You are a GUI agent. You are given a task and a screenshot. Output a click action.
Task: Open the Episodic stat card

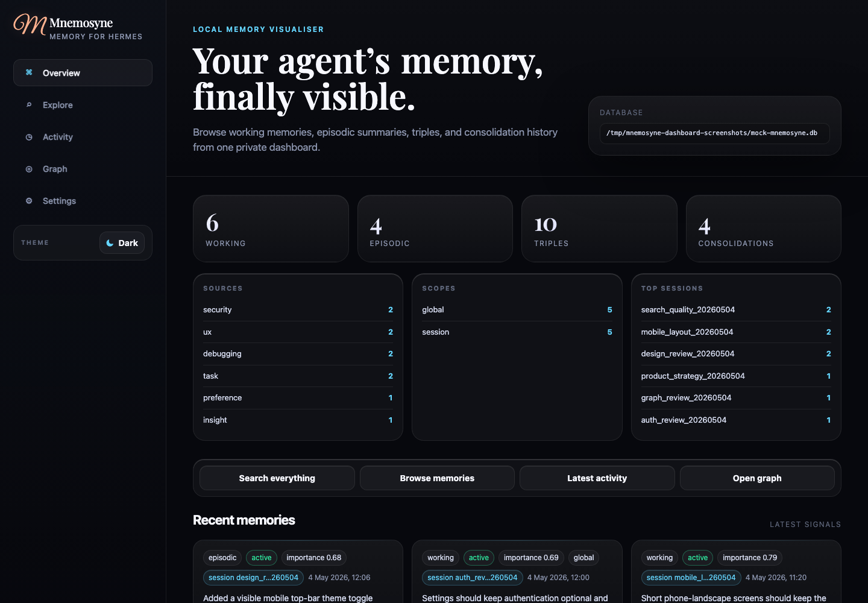coord(435,229)
